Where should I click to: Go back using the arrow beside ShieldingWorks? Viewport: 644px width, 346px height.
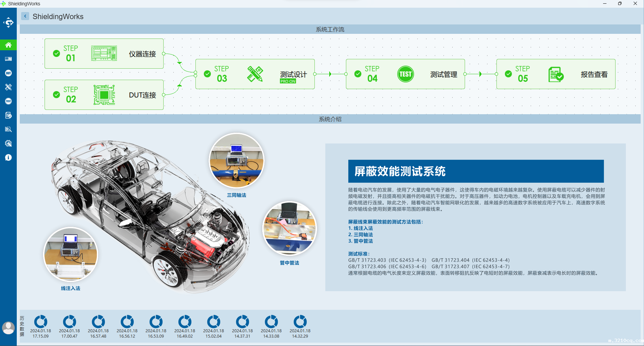pos(25,16)
